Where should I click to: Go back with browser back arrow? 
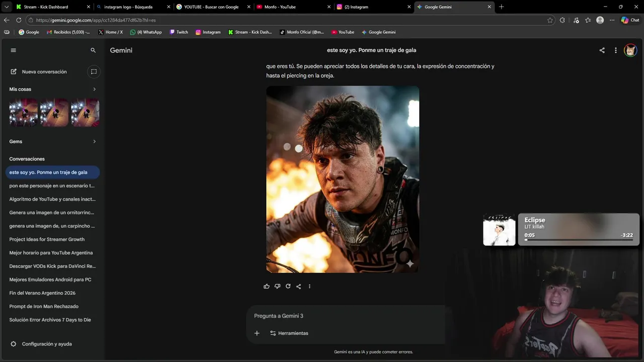tap(7, 20)
